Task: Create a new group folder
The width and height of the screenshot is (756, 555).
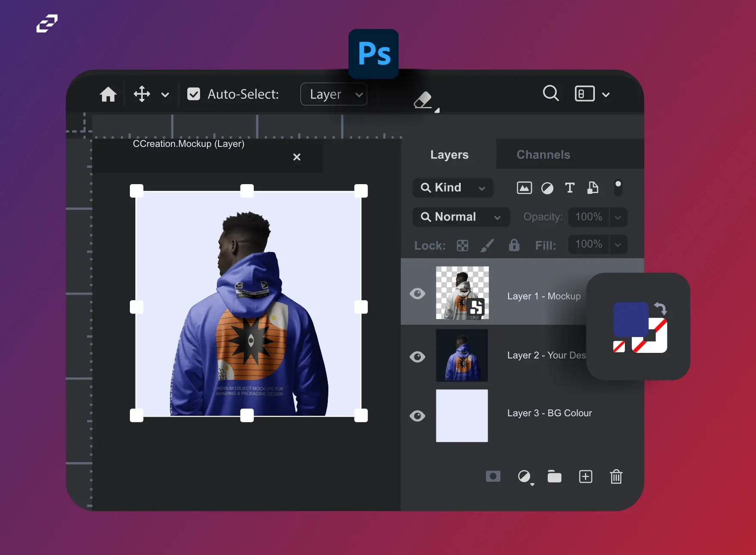Action: (x=554, y=476)
